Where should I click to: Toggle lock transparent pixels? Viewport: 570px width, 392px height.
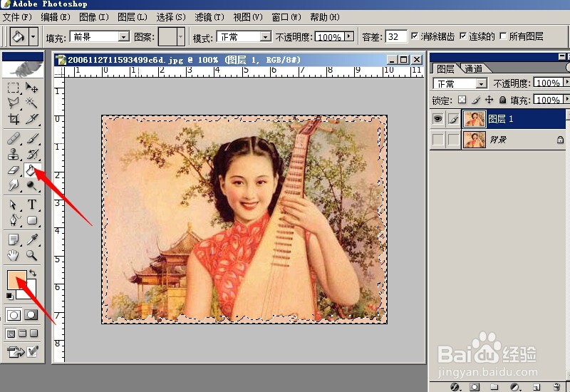[x=462, y=100]
